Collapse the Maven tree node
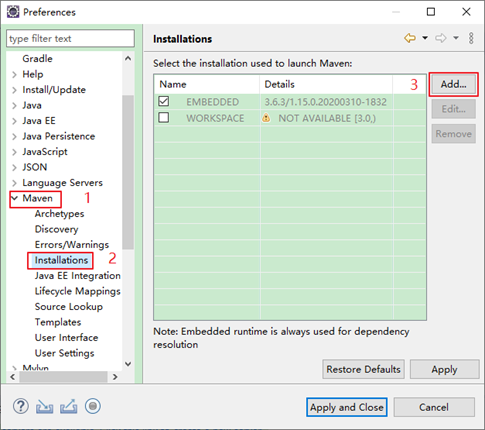The image size is (485, 430). pyautogui.click(x=14, y=198)
